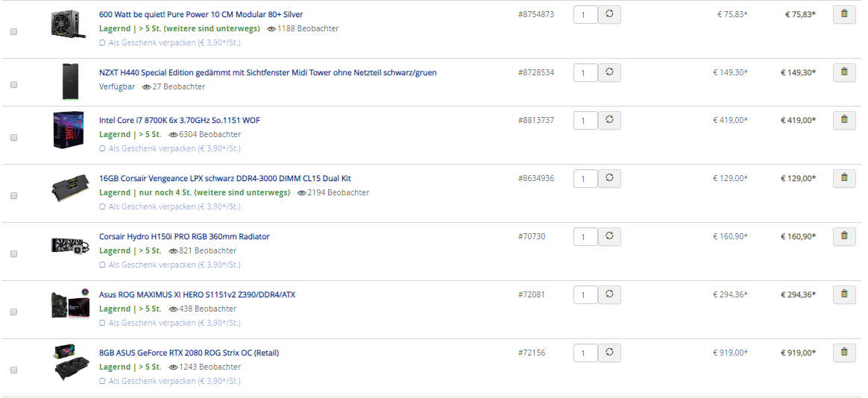868x398 pixels.
Task: Open the 8GB ASUS GeForce RTX 2080 link
Action: [x=189, y=353]
